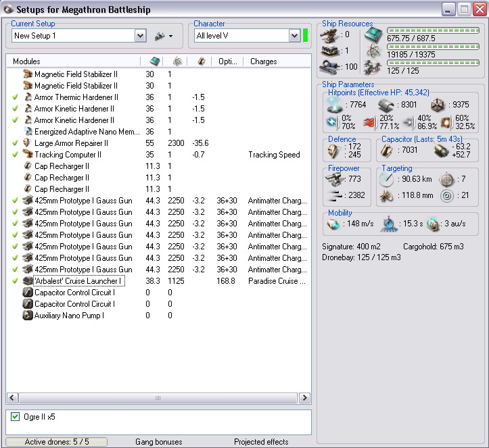Click the powergrid column header icon
The width and height of the screenshot is (489, 448).
(177, 61)
